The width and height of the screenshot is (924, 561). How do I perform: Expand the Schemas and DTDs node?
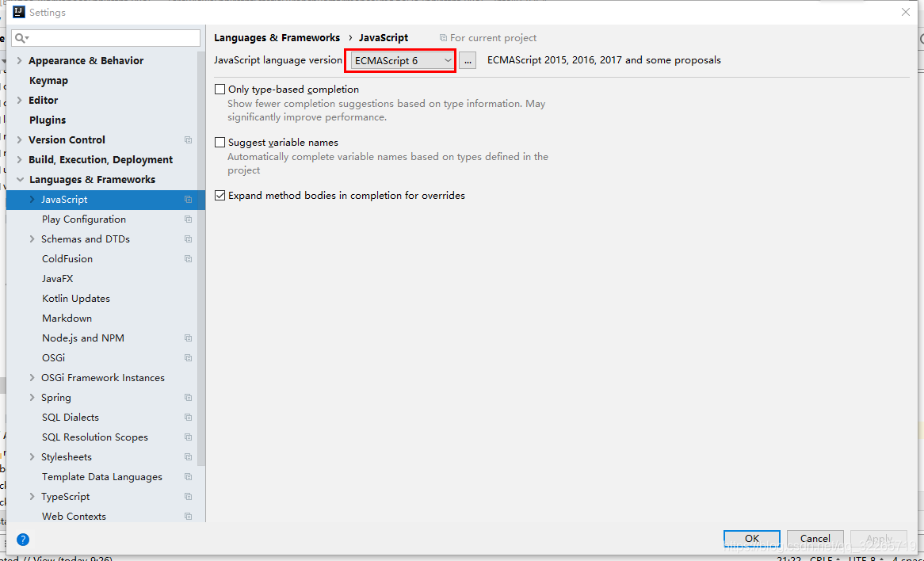pyautogui.click(x=32, y=239)
